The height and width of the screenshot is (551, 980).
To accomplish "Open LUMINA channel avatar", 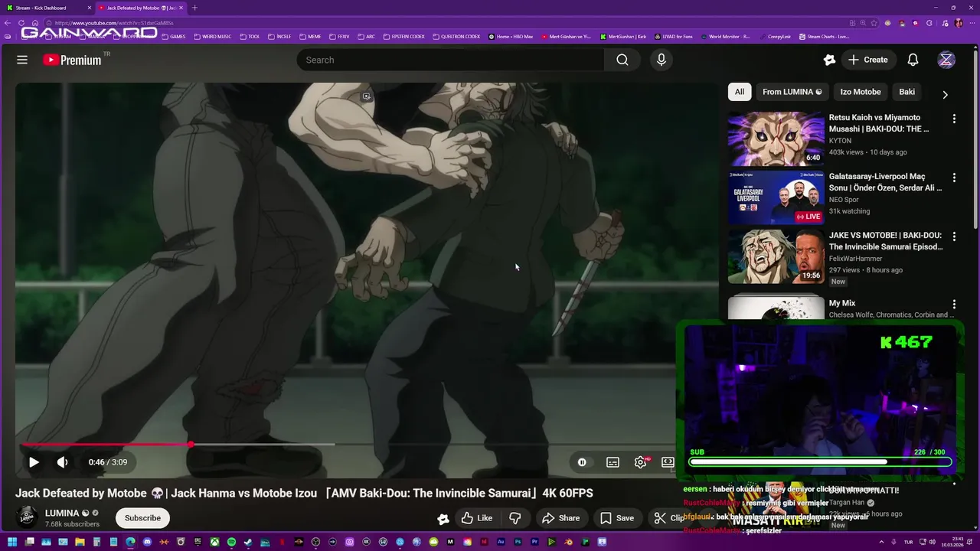I will [x=28, y=517].
